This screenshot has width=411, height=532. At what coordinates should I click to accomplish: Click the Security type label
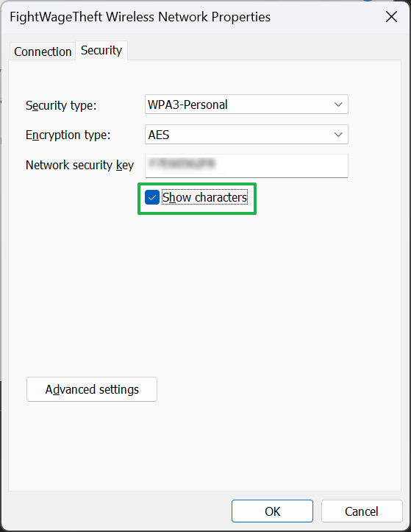tap(61, 105)
